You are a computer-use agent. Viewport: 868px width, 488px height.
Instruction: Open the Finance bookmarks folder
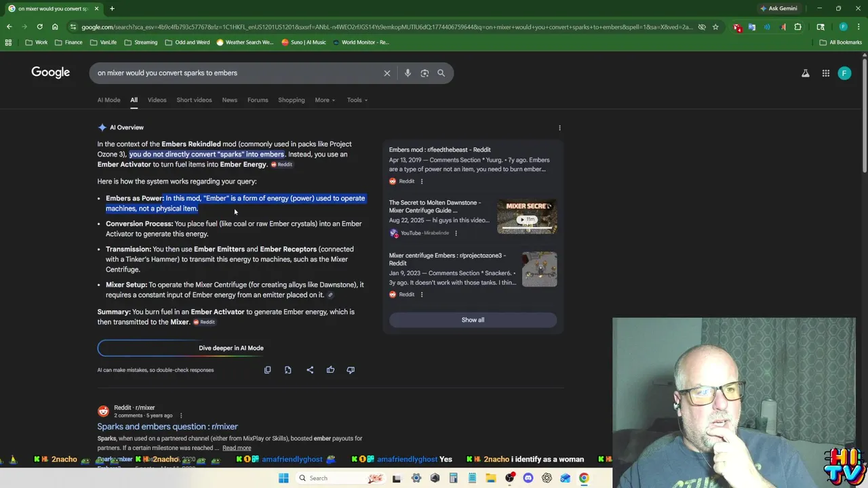(x=68, y=42)
